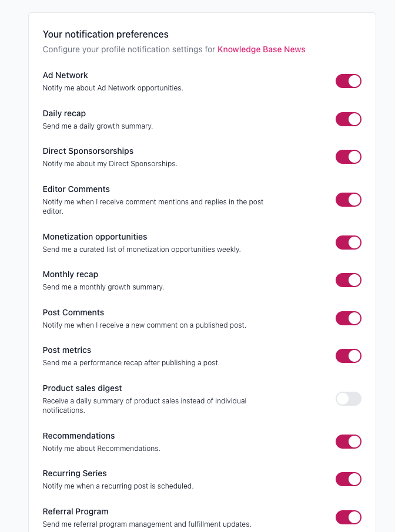
Task: Click the Editor Comments description text
Action: pyautogui.click(x=153, y=206)
